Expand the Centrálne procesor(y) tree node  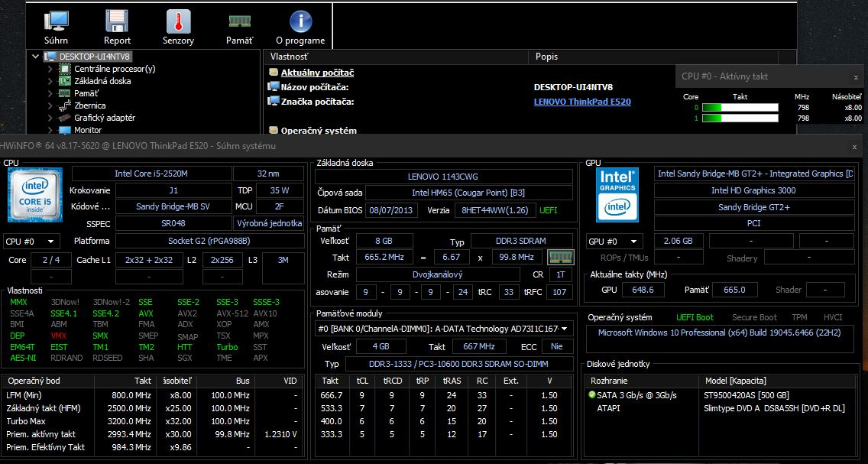pyautogui.click(x=50, y=69)
